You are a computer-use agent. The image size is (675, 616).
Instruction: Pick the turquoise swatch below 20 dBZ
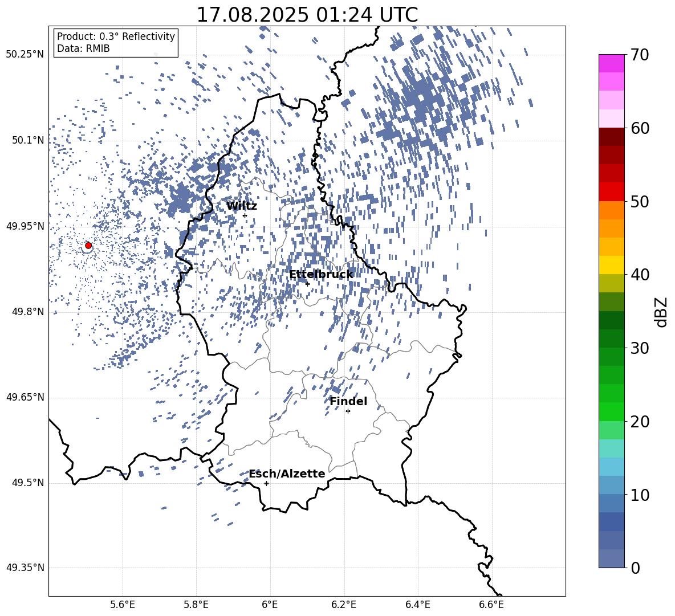coord(611,448)
